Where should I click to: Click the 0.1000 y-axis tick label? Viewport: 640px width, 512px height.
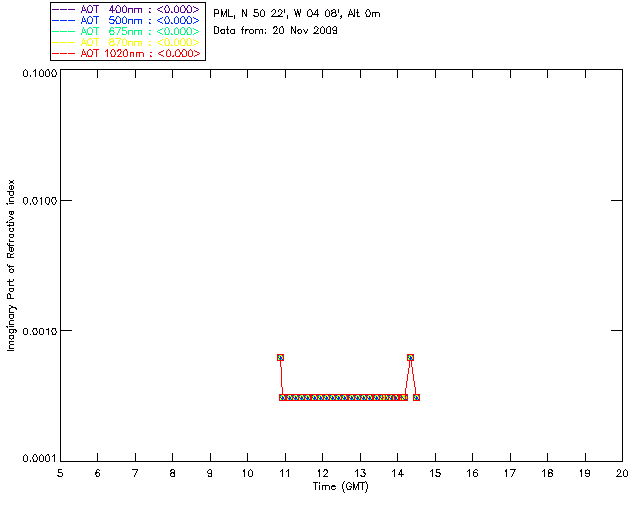coord(40,73)
